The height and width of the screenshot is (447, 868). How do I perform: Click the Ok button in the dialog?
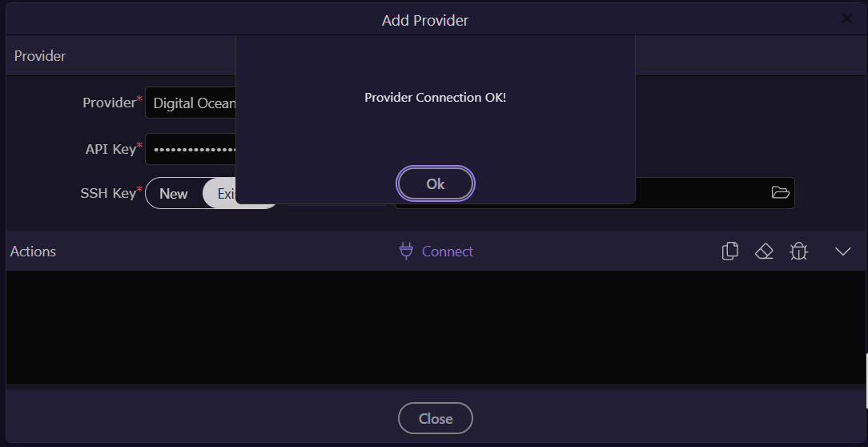(x=436, y=183)
